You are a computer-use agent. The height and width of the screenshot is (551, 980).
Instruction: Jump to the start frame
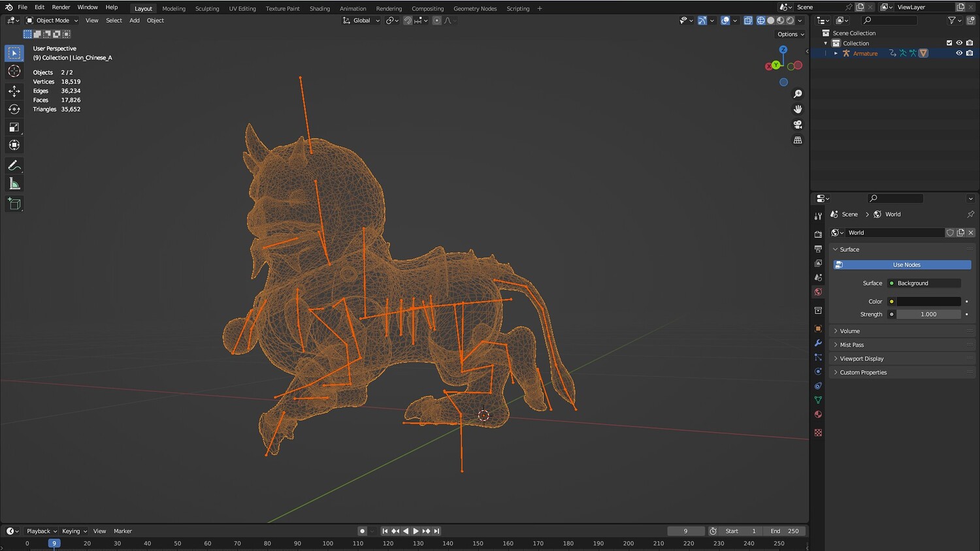click(385, 531)
